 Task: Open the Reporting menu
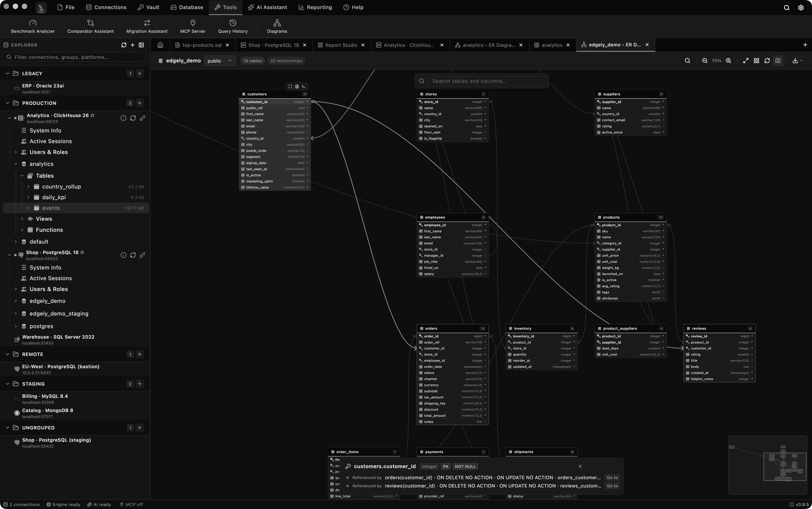click(315, 8)
